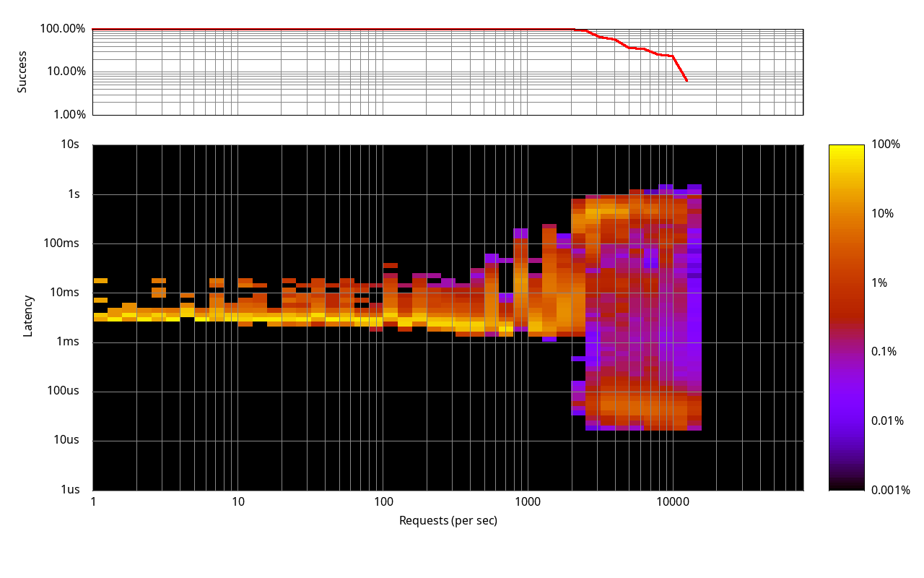Click the 10s latency tick label
Viewport: 924px width, 578px height.
pyautogui.click(x=70, y=144)
